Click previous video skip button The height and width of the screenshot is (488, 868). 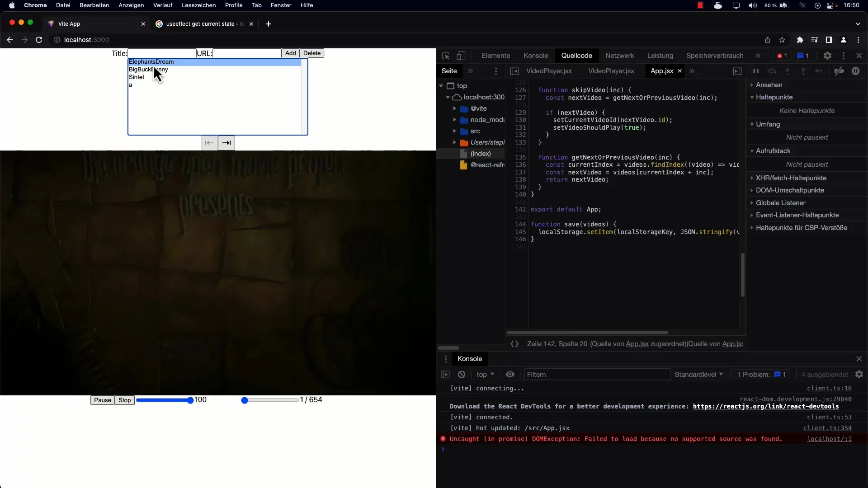[209, 143]
